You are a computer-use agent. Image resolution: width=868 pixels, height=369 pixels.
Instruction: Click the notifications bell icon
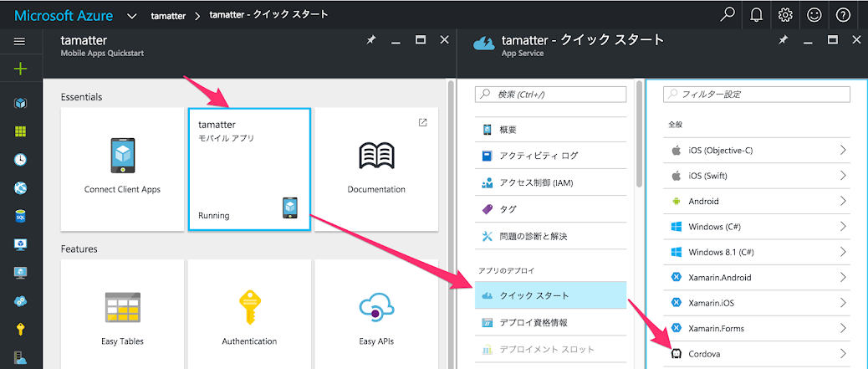tap(757, 15)
